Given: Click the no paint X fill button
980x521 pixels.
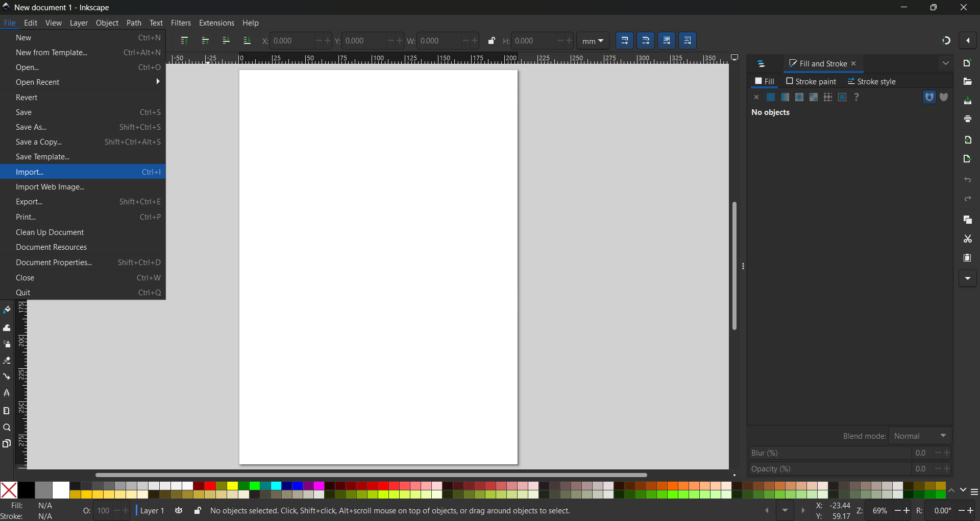Looking at the screenshot, I should 756,97.
